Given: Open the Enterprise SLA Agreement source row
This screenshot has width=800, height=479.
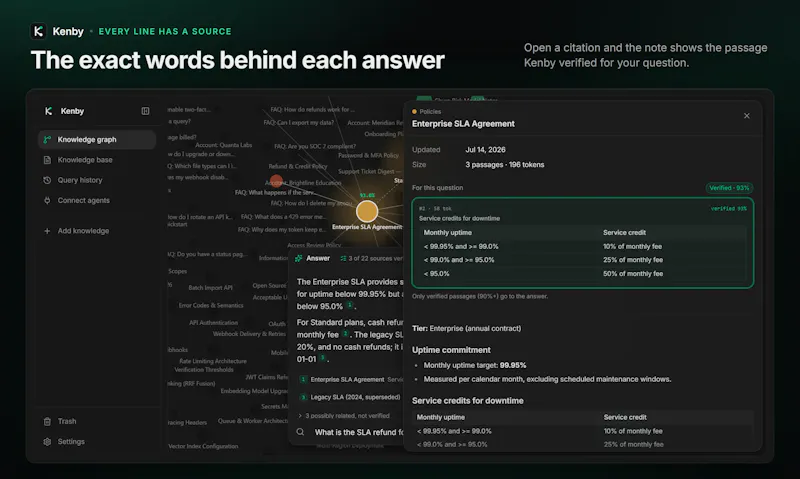Looking at the screenshot, I should pyautogui.click(x=351, y=380).
